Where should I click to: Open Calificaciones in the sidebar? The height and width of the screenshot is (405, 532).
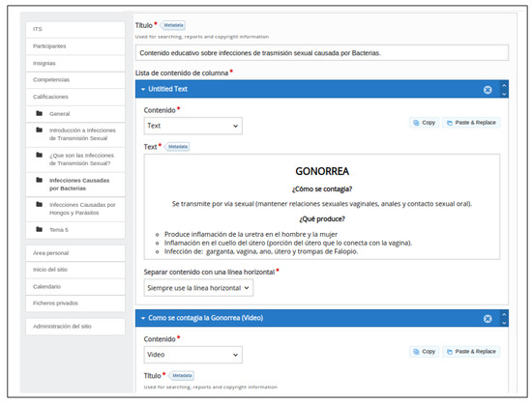(75, 97)
